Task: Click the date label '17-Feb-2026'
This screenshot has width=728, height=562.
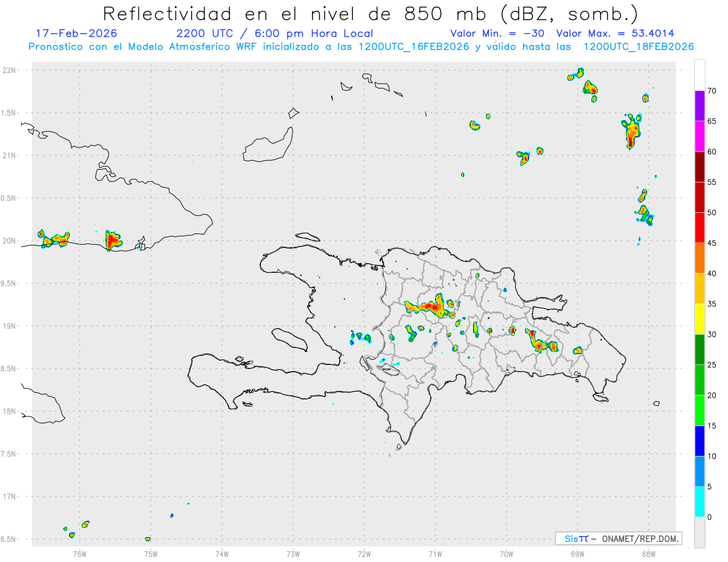Action: (x=76, y=33)
